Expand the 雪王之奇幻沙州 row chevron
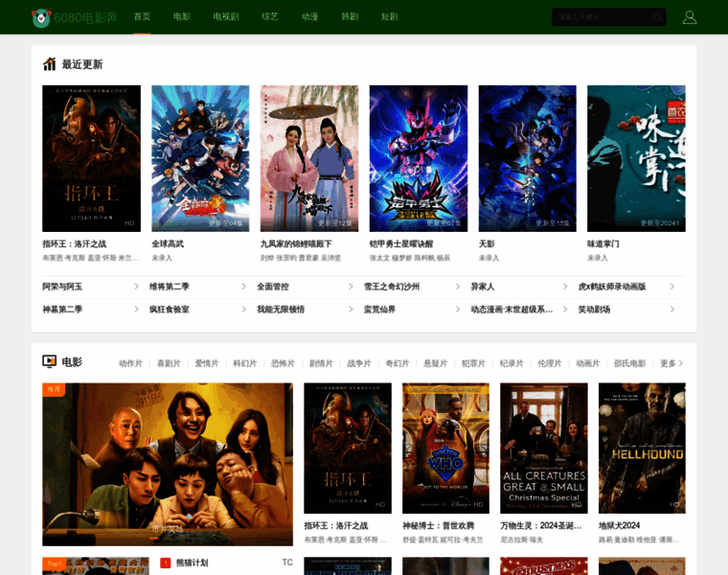728x575 pixels. (457, 287)
